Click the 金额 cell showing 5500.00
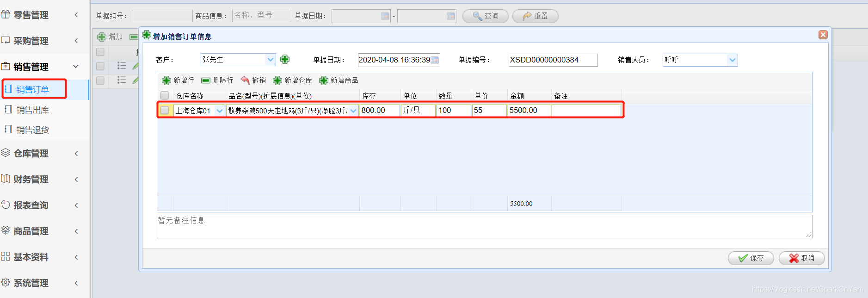The width and height of the screenshot is (868, 298). tap(529, 110)
